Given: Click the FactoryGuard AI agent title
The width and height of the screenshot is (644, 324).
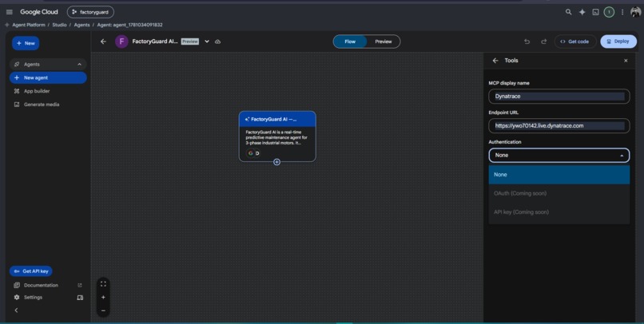Looking at the screenshot, I should [x=155, y=41].
